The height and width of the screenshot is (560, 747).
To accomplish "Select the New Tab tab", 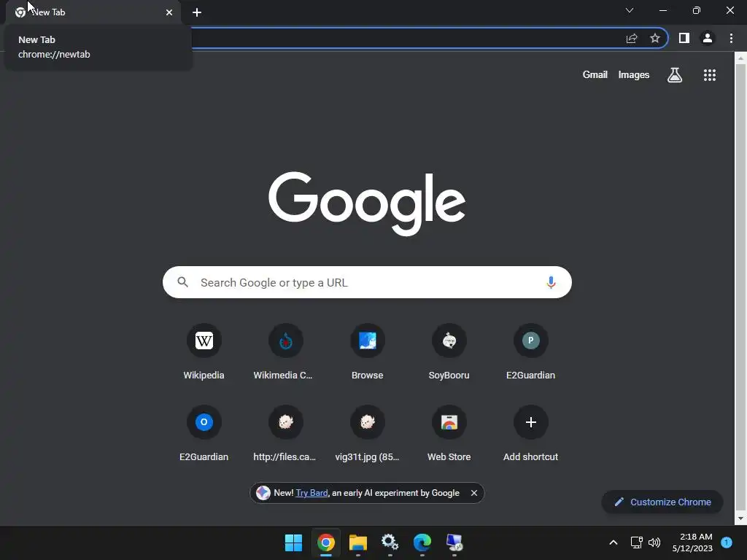I will click(x=93, y=12).
